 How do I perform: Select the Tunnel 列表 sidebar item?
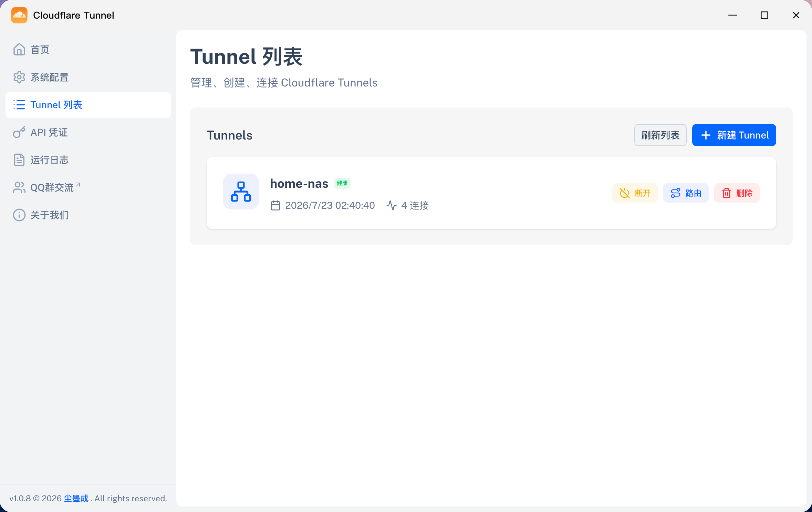[x=88, y=105]
